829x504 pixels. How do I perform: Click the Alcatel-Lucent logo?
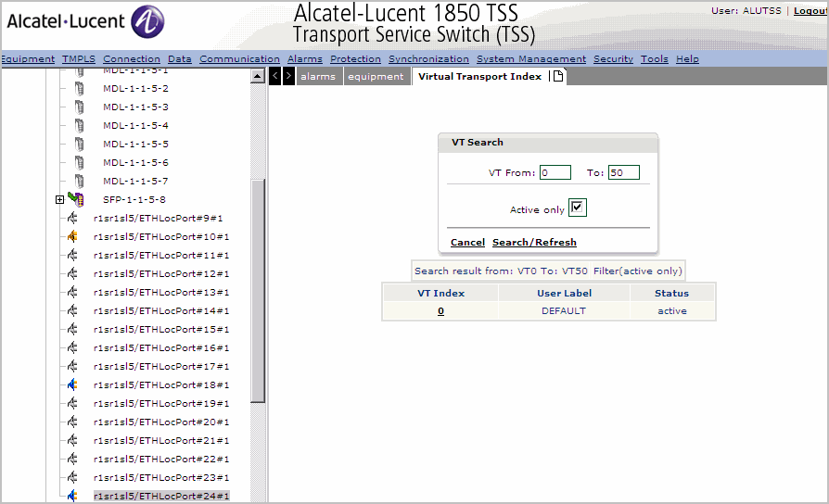85,21
